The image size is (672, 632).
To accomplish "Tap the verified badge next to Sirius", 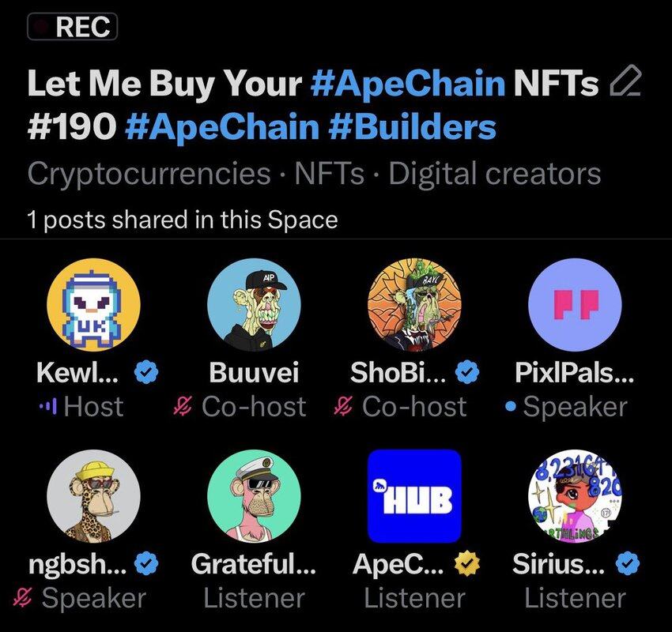I will tap(626, 564).
